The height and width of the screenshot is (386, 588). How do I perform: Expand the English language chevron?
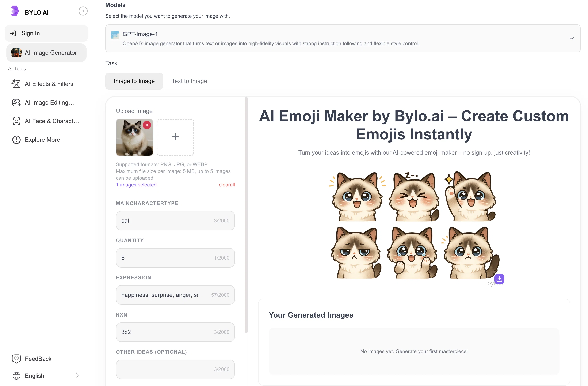[77, 376]
